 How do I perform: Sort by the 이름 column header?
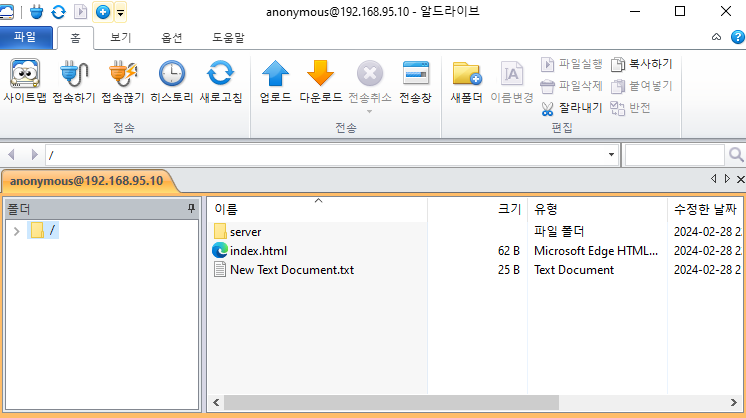[x=317, y=209]
